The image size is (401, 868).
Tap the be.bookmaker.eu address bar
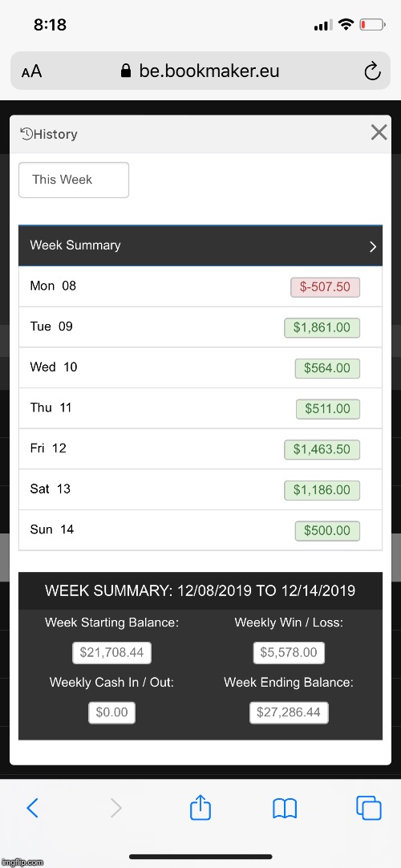pos(200,71)
